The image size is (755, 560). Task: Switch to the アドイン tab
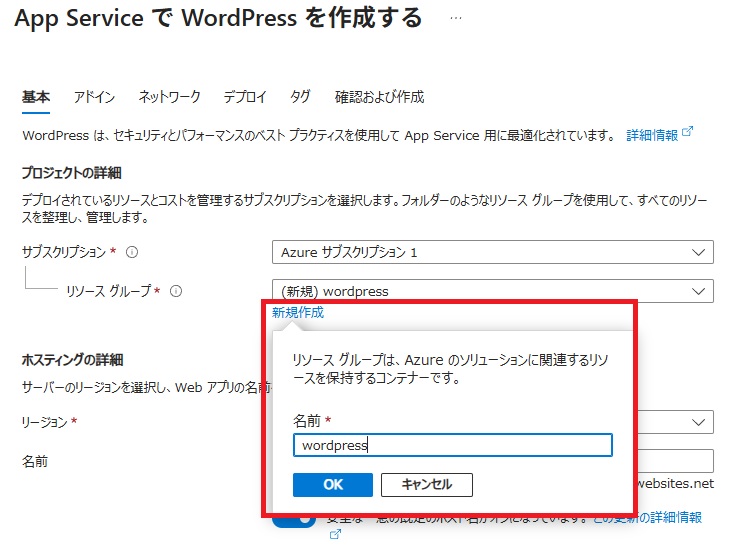coord(94,97)
